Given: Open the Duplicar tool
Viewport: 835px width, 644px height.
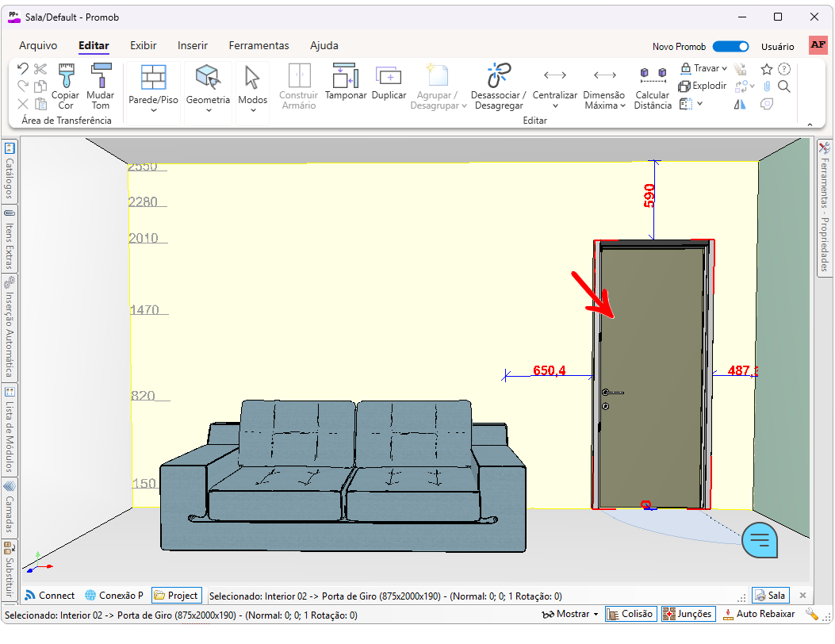Looking at the screenshot, I should click(x=389, y=85).
